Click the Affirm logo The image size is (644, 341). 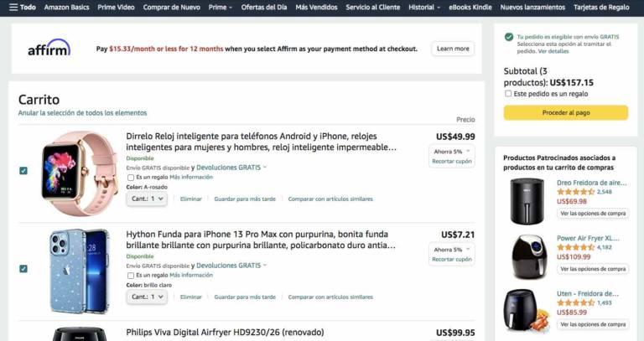[x=49, y=48]
